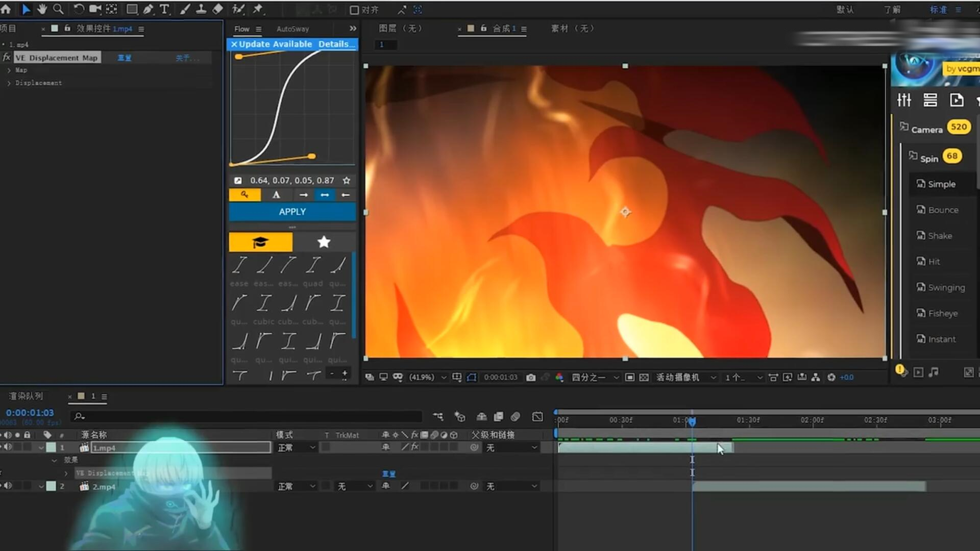980x551 pixels.
Task: Open the graph editor icon in timeline
Action: pos(537,417)
